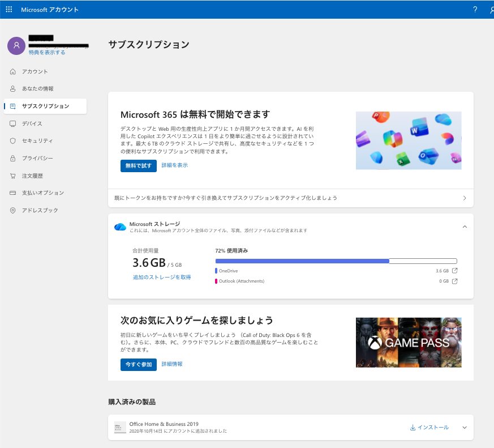Open あなたの情報 in the sidebar
Screen dimensions: 494x448
(x=38, y=88)
